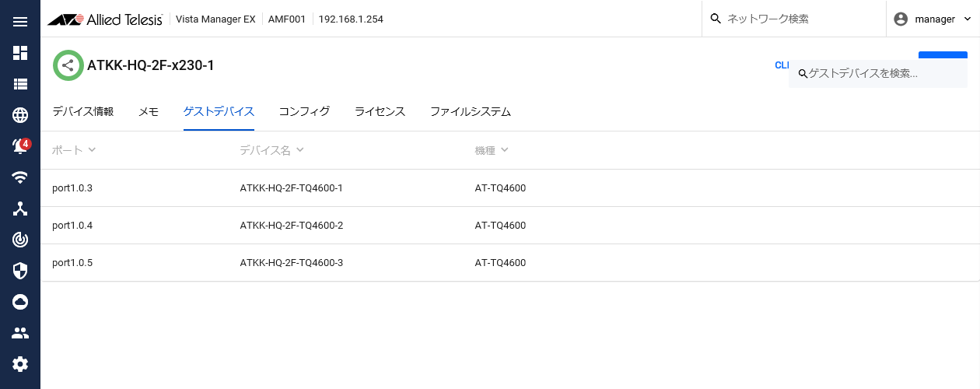The height and width of the screenshot is (389, 980).
Task: Open the cloud icon in sidebar
Action: (x=20, y=302)
